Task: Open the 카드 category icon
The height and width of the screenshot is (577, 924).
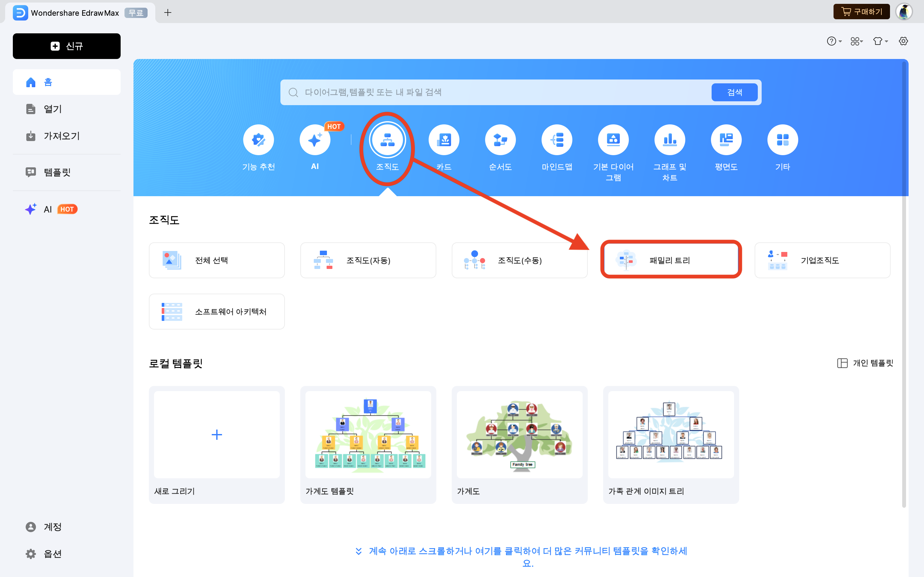Action: click(444, 140)
